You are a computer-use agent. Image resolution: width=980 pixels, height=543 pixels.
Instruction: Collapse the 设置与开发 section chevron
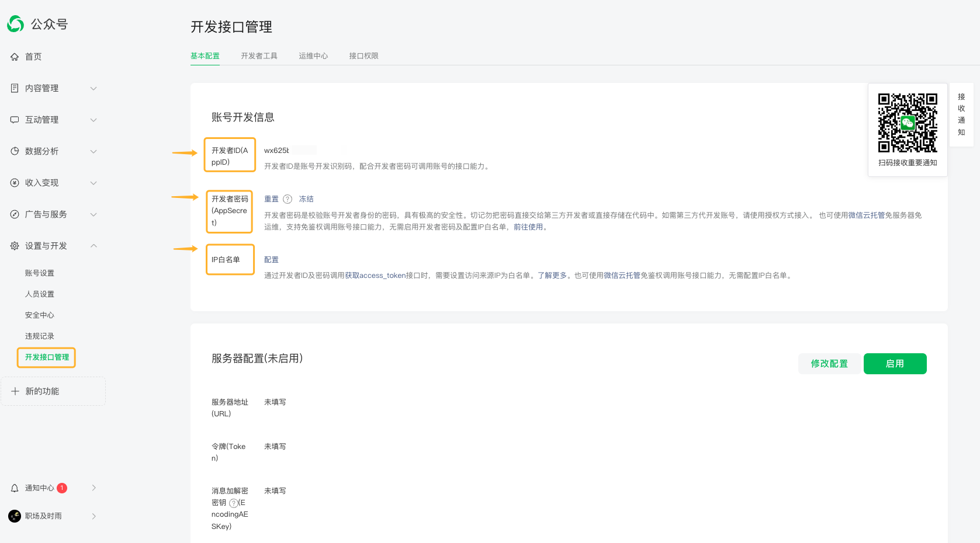click(x=94, y=246)
